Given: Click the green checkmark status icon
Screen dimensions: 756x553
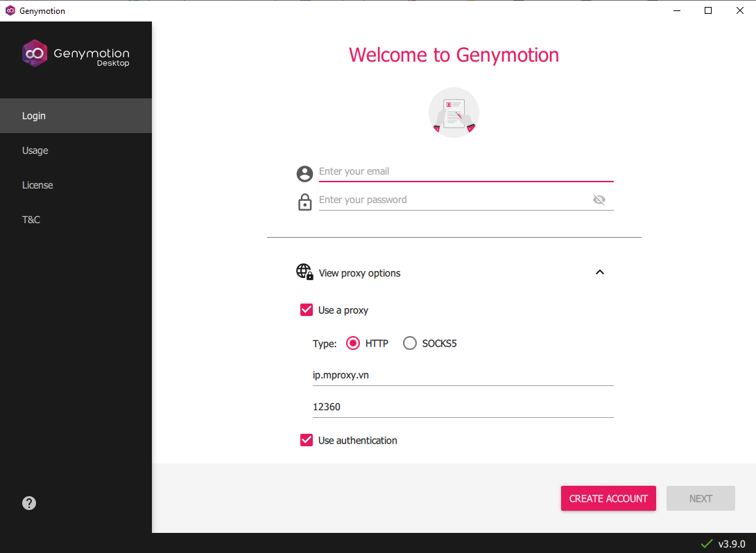Looking at the screenshot, I should (706, 544).
